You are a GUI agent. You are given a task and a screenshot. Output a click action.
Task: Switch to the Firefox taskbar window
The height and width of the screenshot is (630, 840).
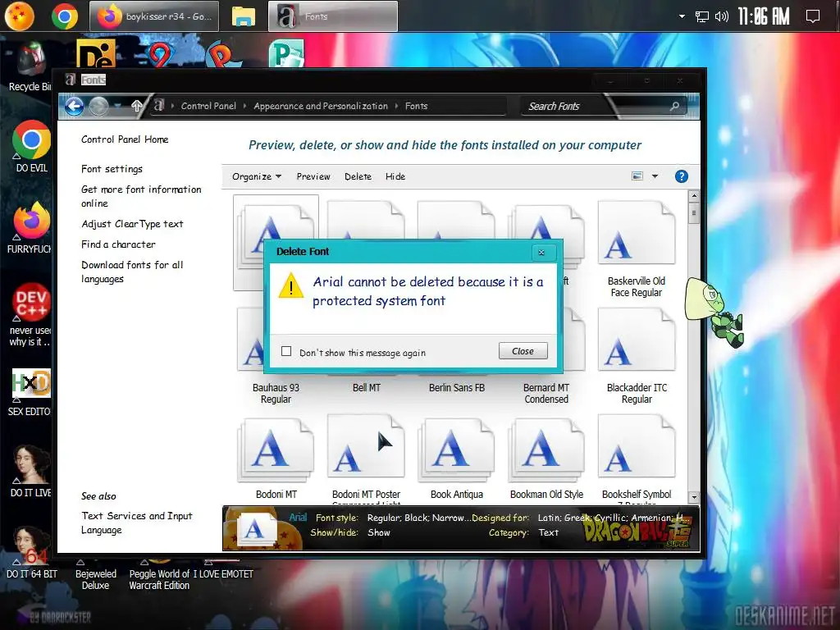tap(154, 16)
